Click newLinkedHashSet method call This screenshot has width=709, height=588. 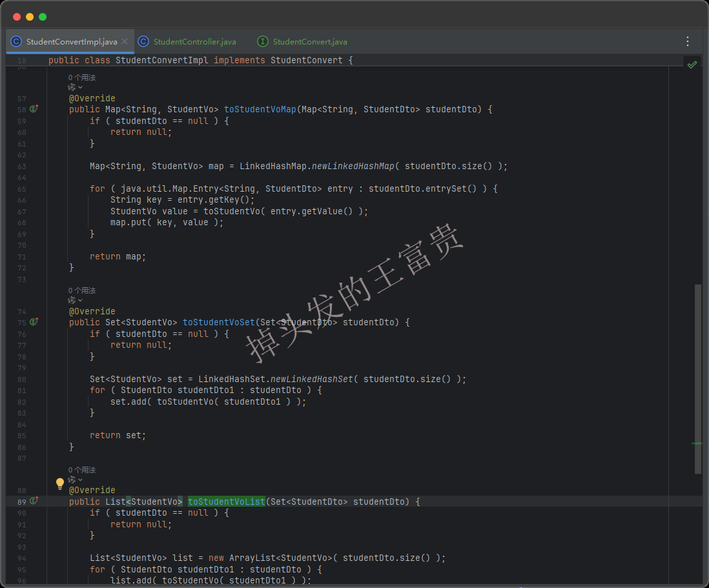[311, 379]
